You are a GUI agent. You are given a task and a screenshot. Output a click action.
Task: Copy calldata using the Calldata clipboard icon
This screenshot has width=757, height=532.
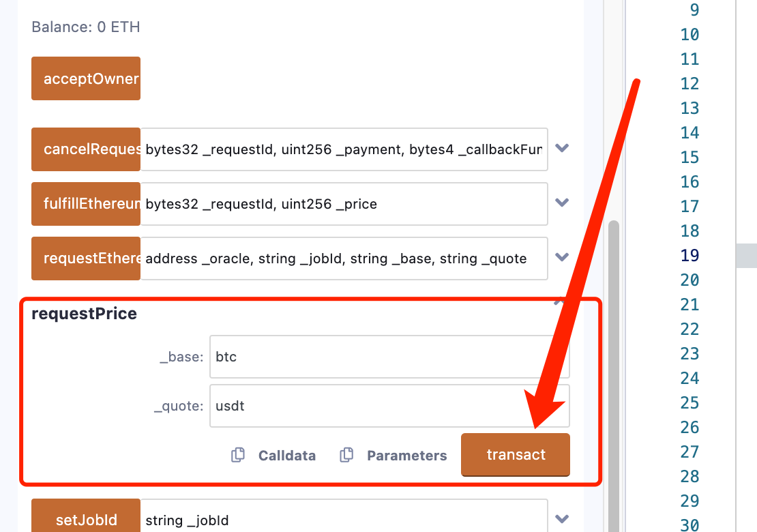238,456
